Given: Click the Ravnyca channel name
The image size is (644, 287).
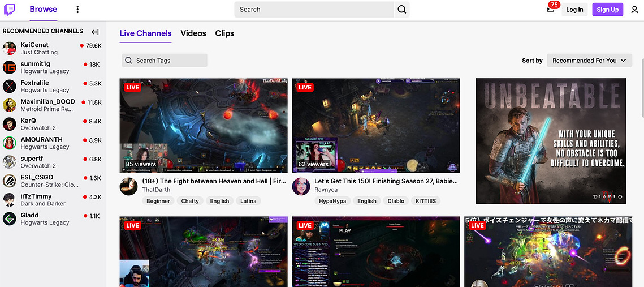Looking at the screenshot, I should [327, 190].
